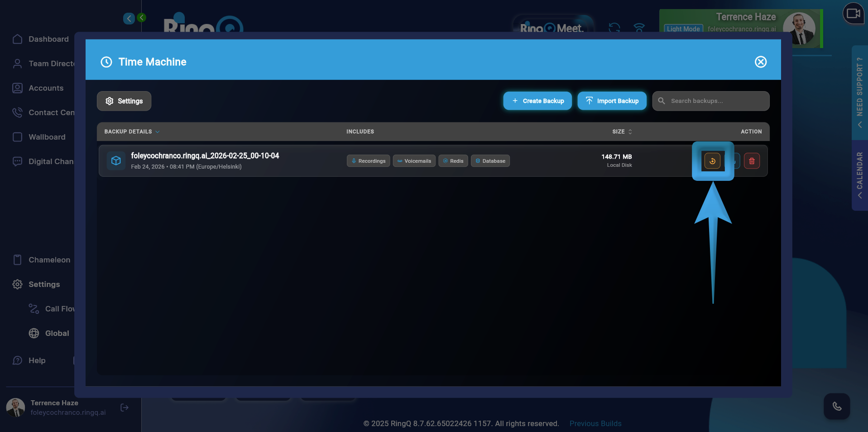Click the Time Machine clock icon
Screen dimensions: 868x432
pyautogui.click(x=106, y=62)
